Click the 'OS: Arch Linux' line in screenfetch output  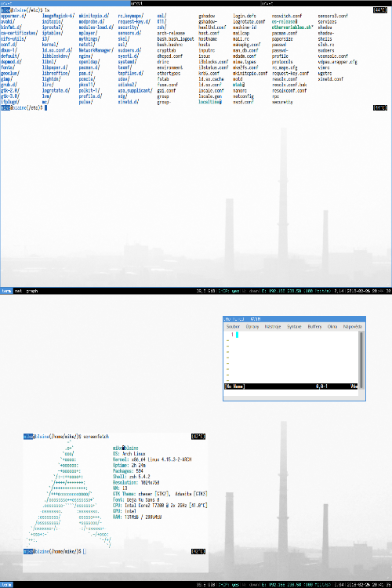point(129,454)
